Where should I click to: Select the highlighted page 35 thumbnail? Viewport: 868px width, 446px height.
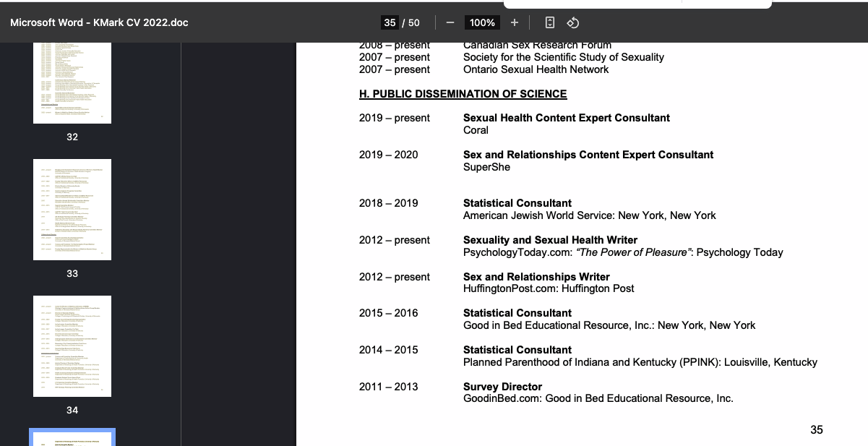(72, 437)
